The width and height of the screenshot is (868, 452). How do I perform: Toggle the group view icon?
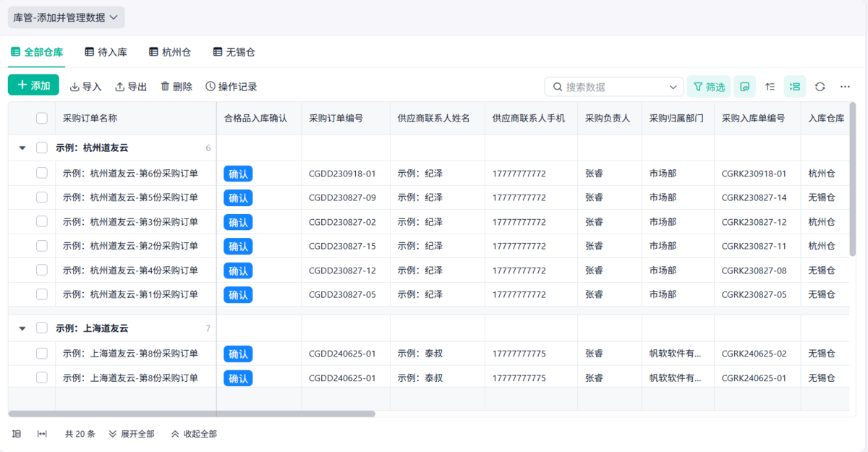click(x=794, y=87)
